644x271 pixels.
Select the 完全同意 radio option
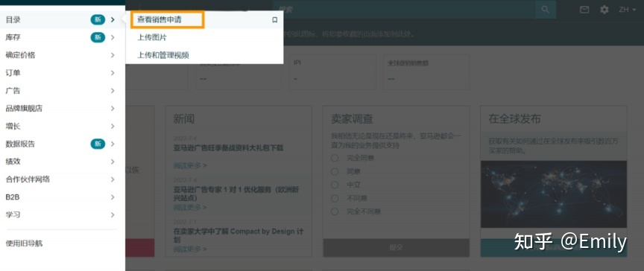tap(335, 158)
